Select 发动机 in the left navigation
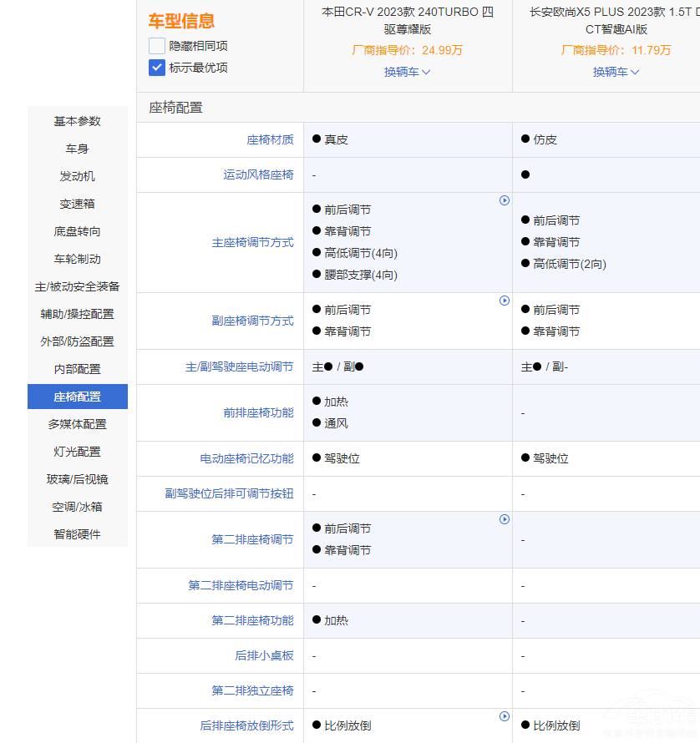This screenshot has width=700, height=743. pyautogui.click(x=78, y=176)
